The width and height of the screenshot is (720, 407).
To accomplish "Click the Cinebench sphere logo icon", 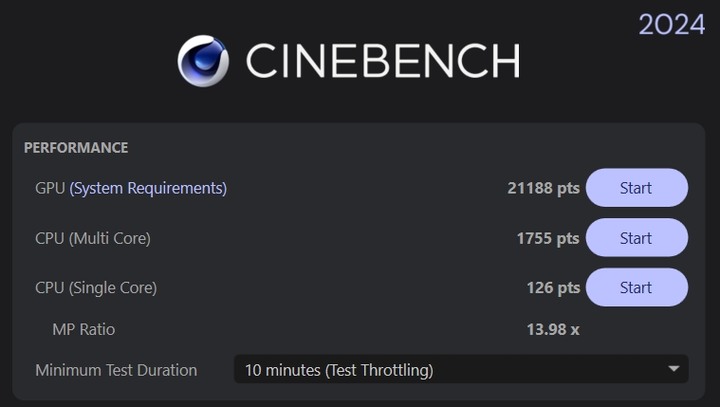I will click(x=203, y=61).
